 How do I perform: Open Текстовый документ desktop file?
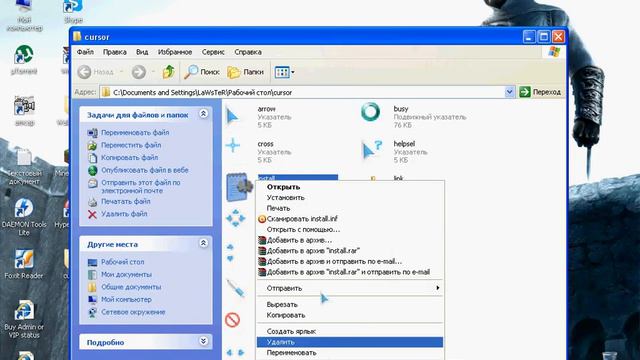[x=24, y=167]
